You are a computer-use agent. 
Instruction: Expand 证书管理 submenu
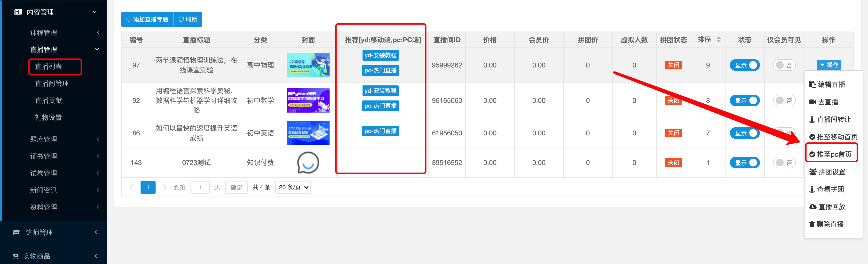98,156
